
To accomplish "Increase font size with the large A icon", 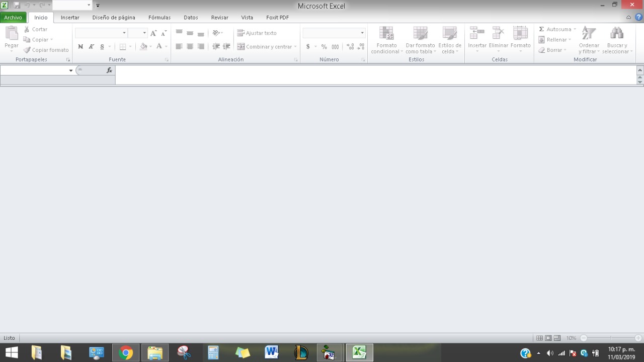I will [153, 33].
